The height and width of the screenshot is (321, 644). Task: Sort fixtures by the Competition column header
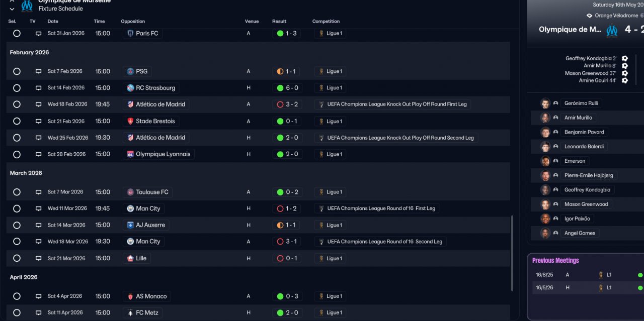(x=326, y=21)
